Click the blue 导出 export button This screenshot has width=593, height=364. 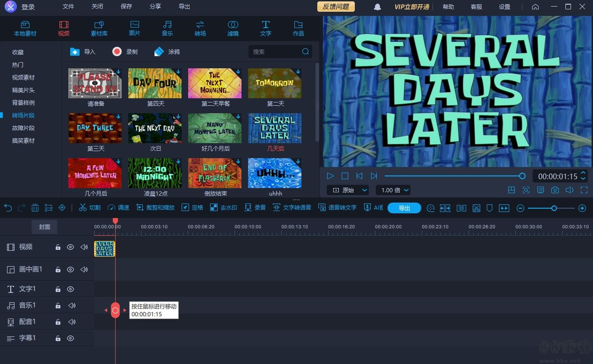[x=404, y=208]
